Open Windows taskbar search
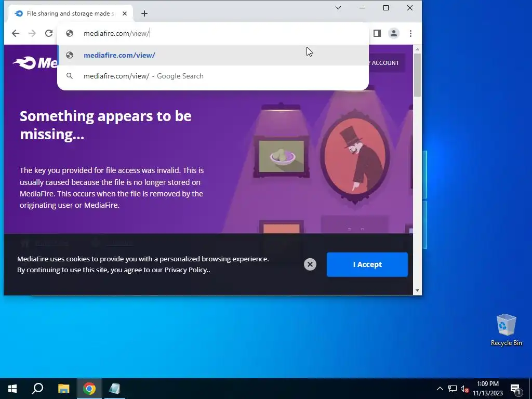532x399 pixels. point(37,389)
